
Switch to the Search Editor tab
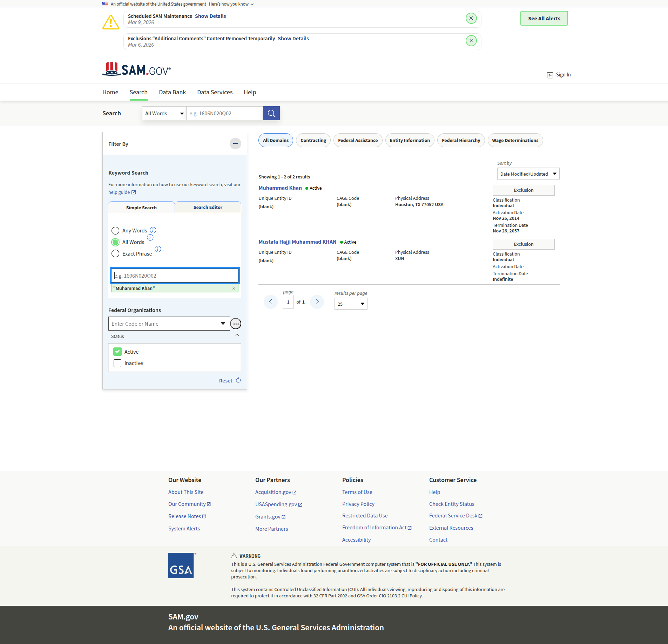(208, 207)
